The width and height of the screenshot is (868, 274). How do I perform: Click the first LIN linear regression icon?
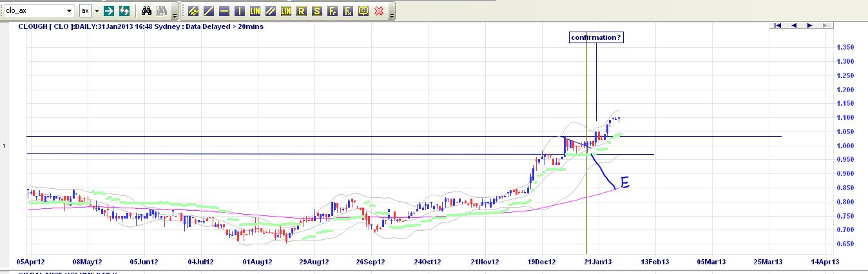tap(255, 11)
